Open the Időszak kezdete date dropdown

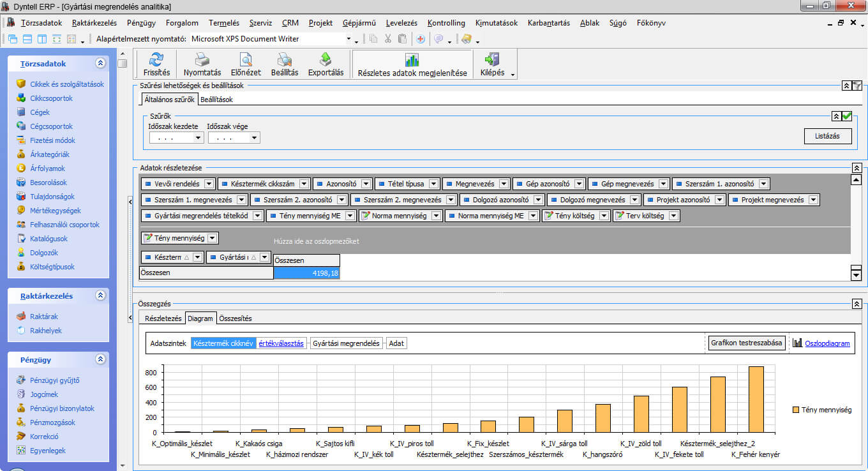pyautogui.click(x=198, y=138)
